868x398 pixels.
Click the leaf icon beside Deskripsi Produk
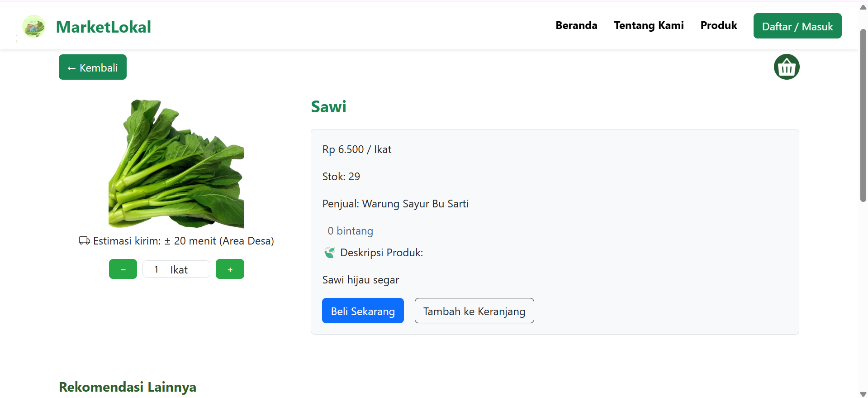coord(330,253)
